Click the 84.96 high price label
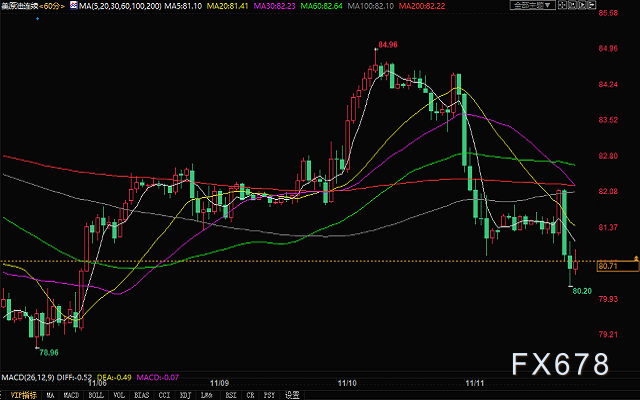This screenshot has width=640, height=400. [x=388, y=44]
